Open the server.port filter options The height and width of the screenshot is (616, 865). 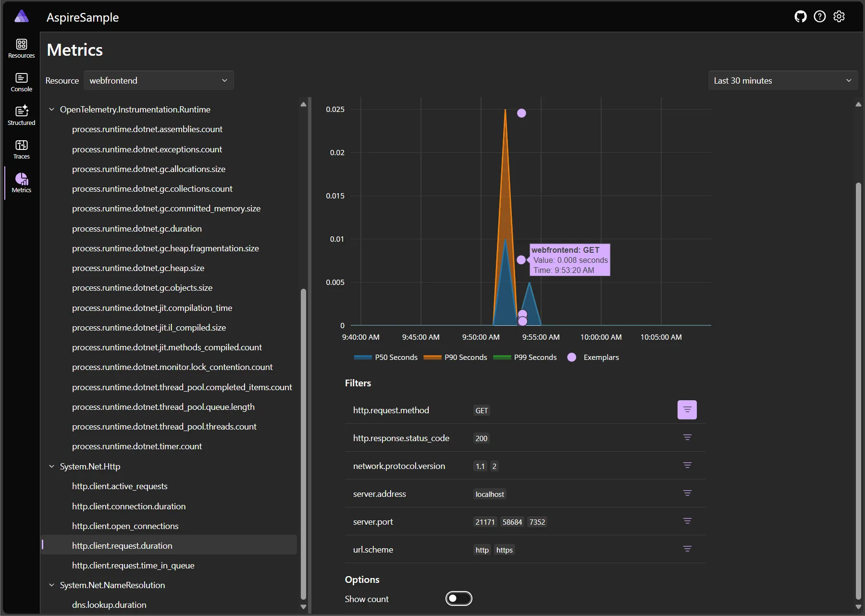point(687,521)
